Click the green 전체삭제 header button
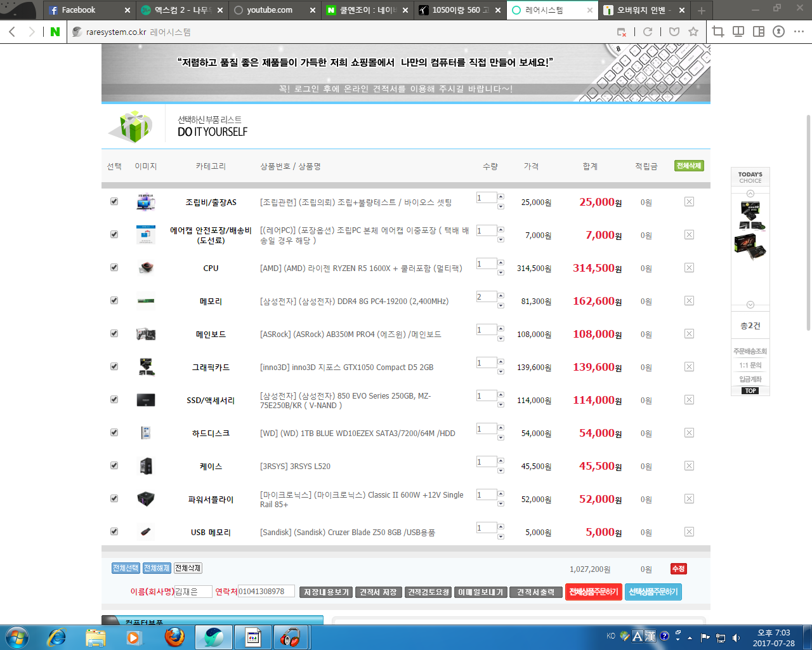 point(689,166)
